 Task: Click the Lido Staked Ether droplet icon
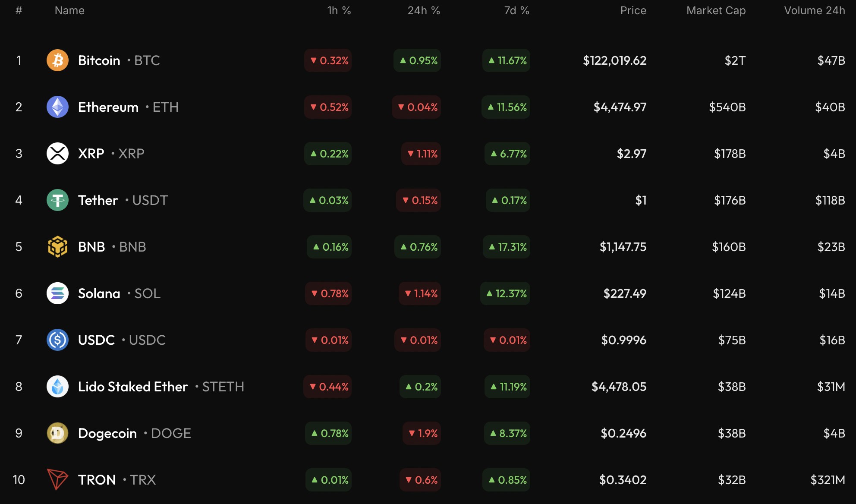[x=57, y=387]
